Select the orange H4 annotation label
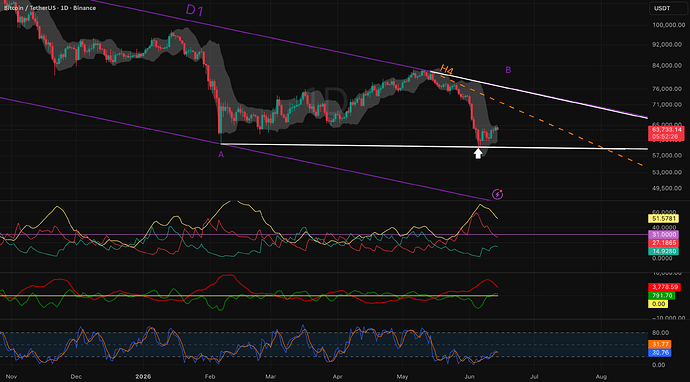Screen dimensions: 690x382 [447, 69]
